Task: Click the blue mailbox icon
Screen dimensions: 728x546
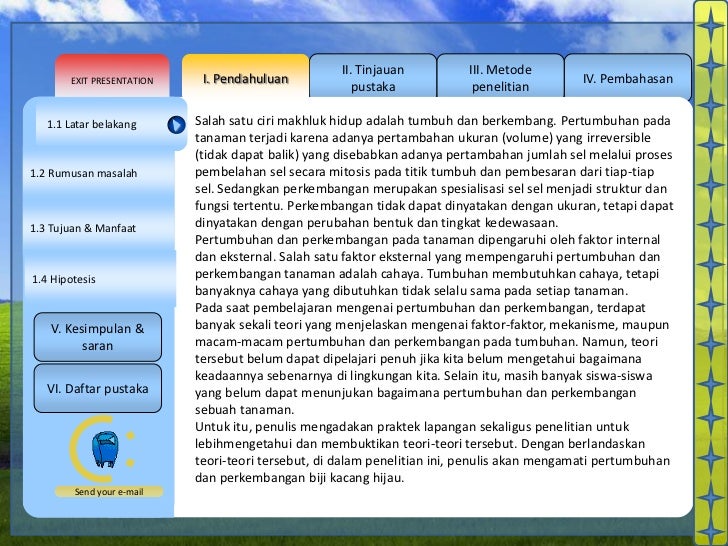Action: (105, 449)
